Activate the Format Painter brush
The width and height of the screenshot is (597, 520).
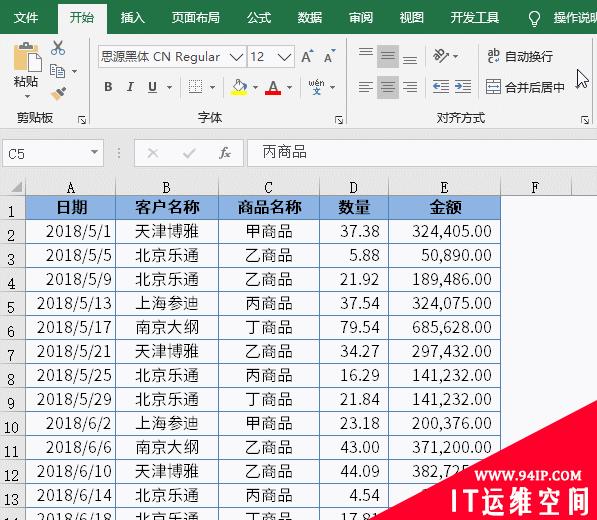point(58,93)
